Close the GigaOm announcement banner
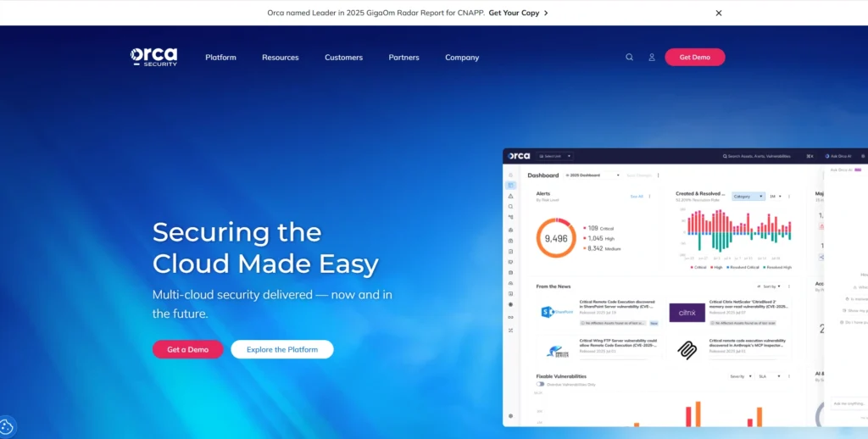This screenshot has height=439, width=868. click(719, 13)
